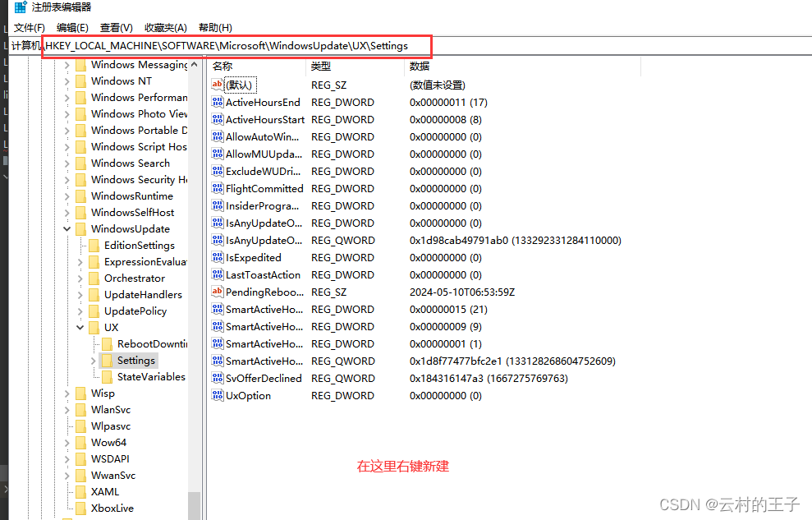Select the RebootDownti key in the tree

point(152,344)
